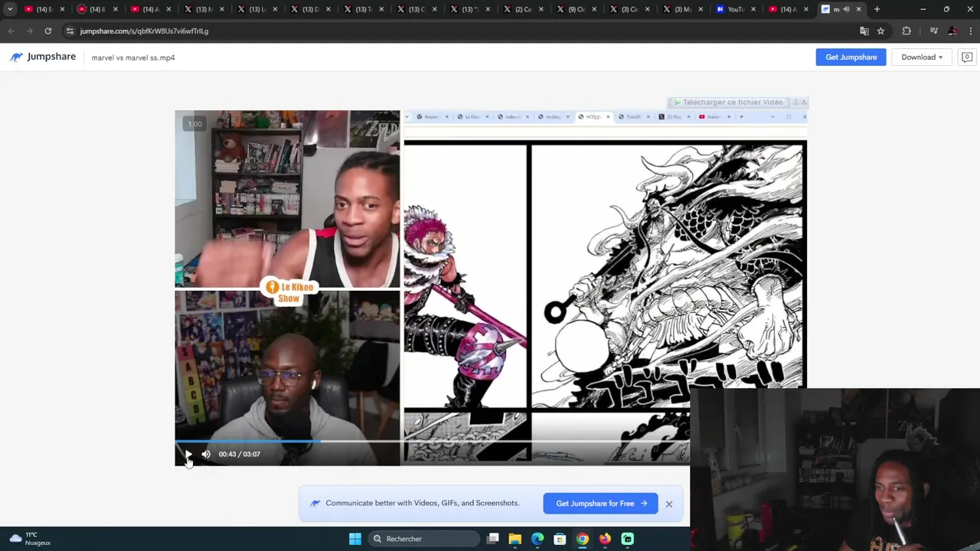Click the file name marvel vs marvel ss.mp4
The height and width of the screenshot is (551, 980).
[x=133, y=57]
